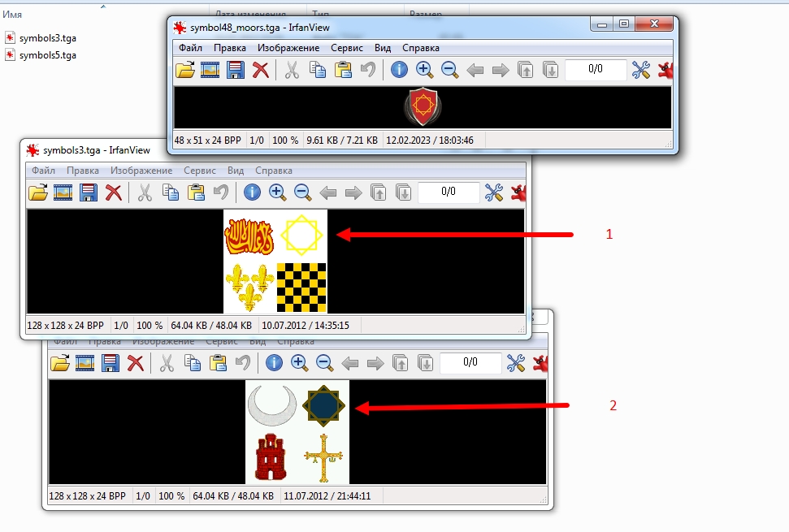
Task: Click Paste icon in bottom IrfanView window
Action: pos(218,363)
